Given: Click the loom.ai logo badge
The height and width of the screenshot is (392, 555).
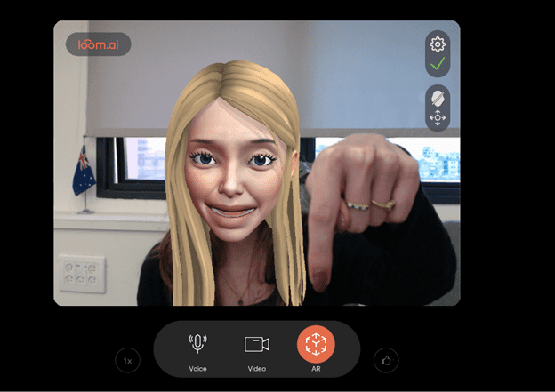Looking at the screenshot, I should pos(99,44).
